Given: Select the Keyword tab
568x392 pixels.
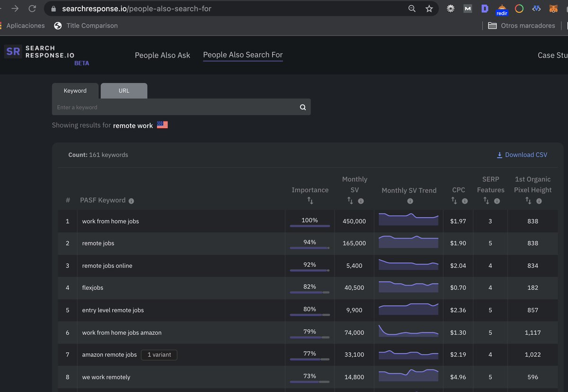Looking at the screenshot, I should coord(75,91).
